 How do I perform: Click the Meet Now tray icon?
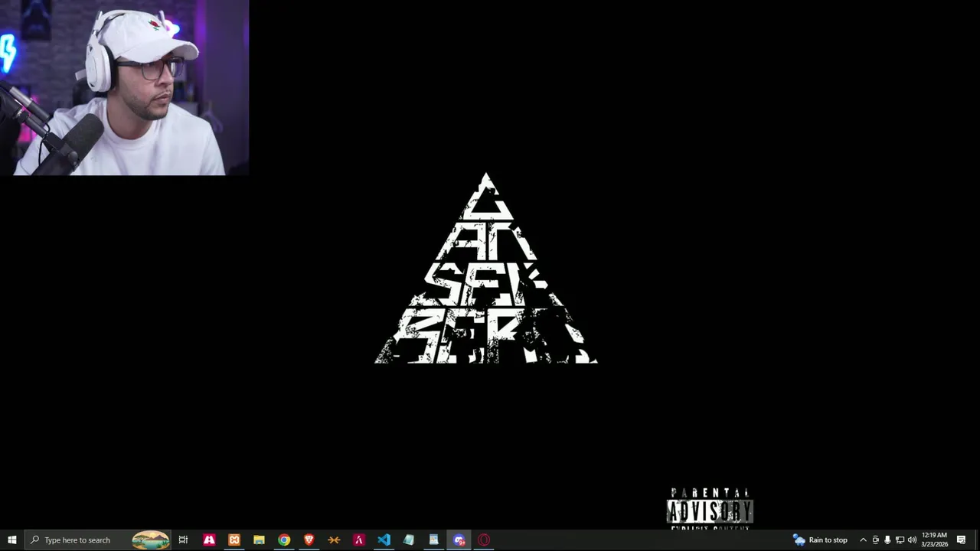click(875, 540)
